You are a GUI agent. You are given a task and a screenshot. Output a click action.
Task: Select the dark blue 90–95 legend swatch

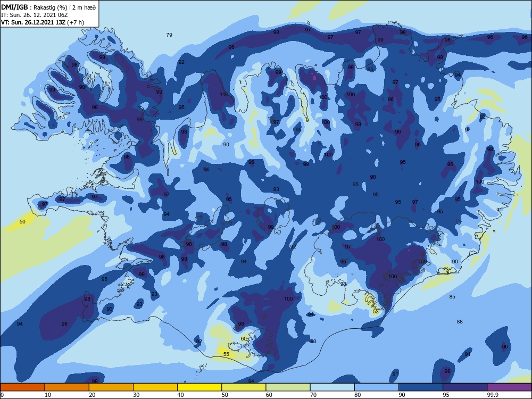(x=421, y=387)
